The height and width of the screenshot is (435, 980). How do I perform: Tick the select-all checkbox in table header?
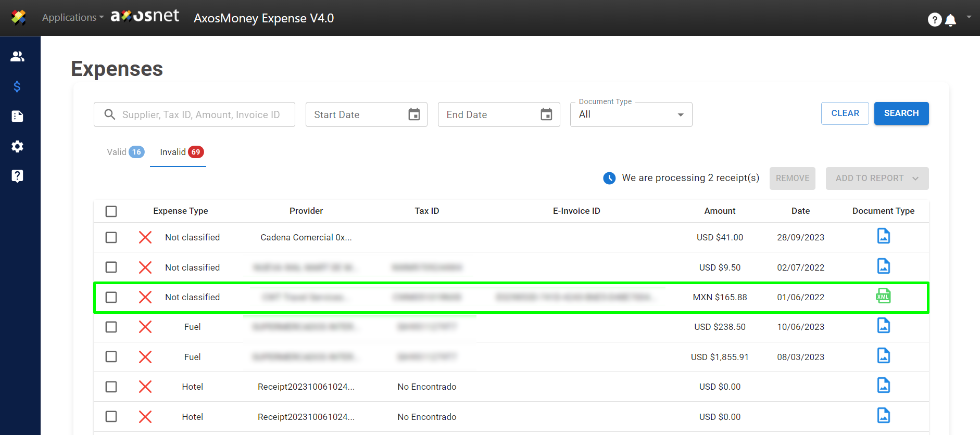(x=111, y=211)
